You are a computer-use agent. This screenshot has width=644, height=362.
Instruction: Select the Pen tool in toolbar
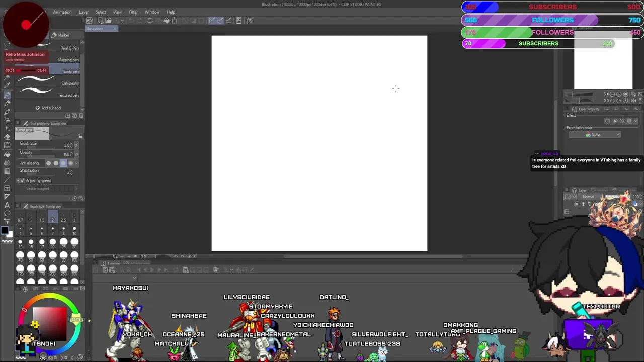coord(7,95)
